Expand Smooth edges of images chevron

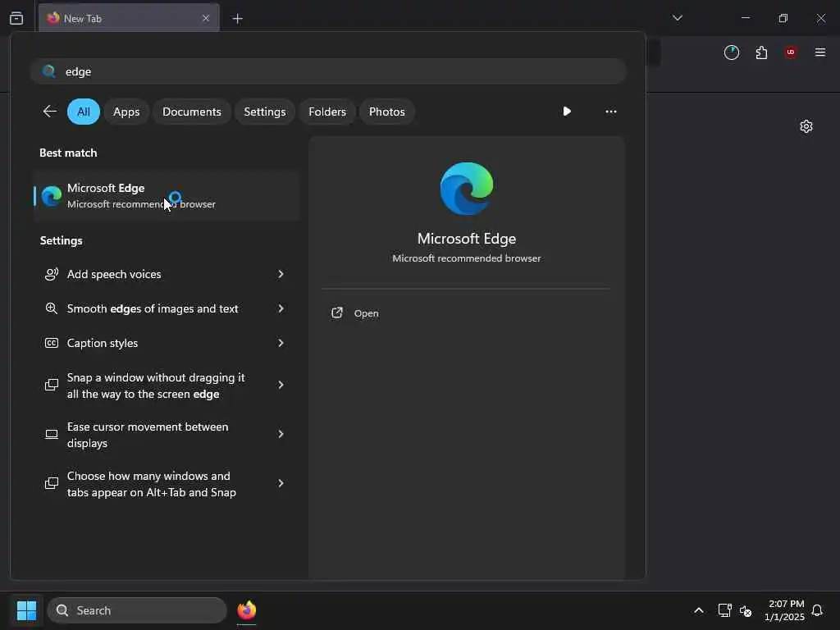coord(281,308)
